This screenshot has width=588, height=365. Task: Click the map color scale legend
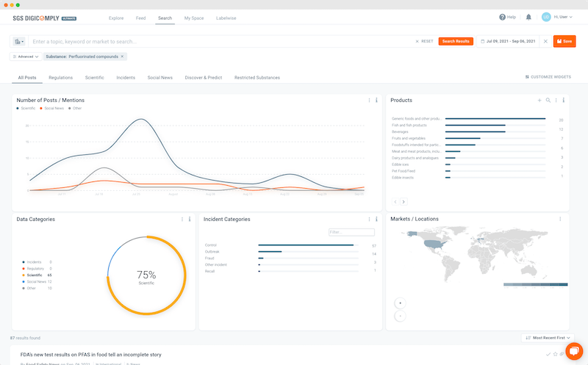coord(536,285)
